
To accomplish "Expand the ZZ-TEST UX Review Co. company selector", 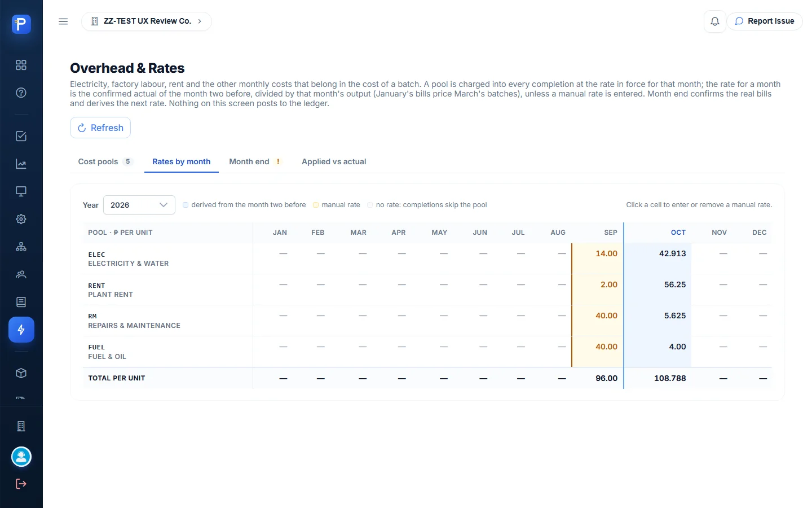I will [x=147, y=21].
